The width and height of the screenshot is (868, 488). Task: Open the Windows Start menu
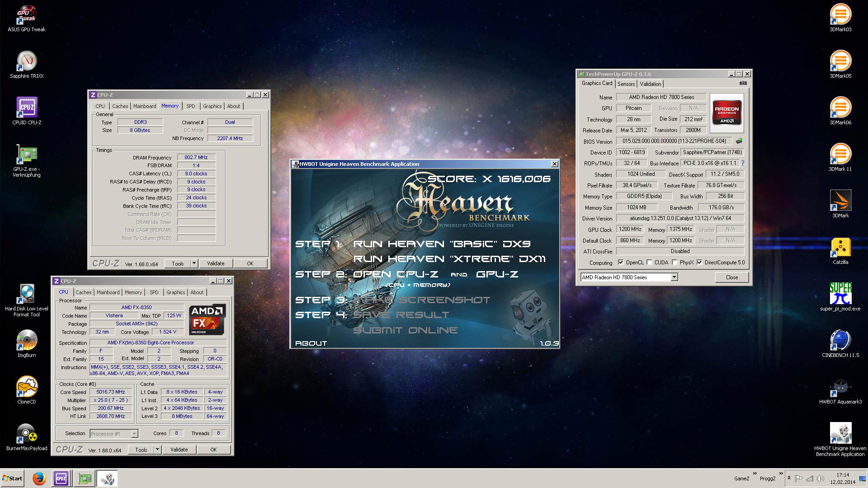[x=13, y=479]
